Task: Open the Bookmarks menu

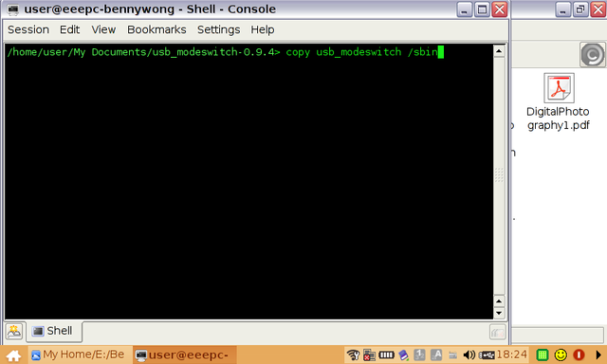Action: [x=156, y=29]
